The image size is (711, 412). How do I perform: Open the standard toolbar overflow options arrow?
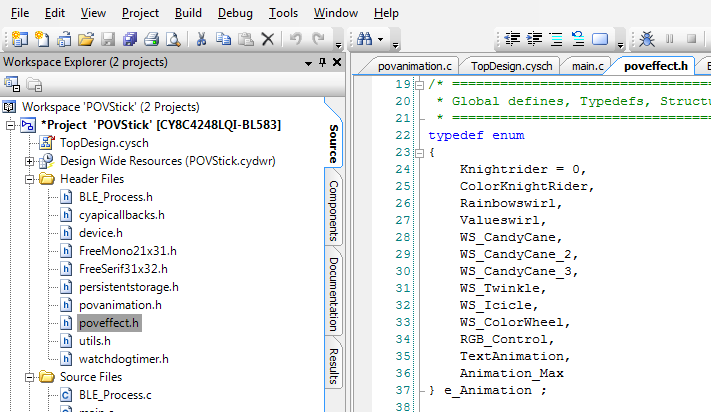(338, 44)
